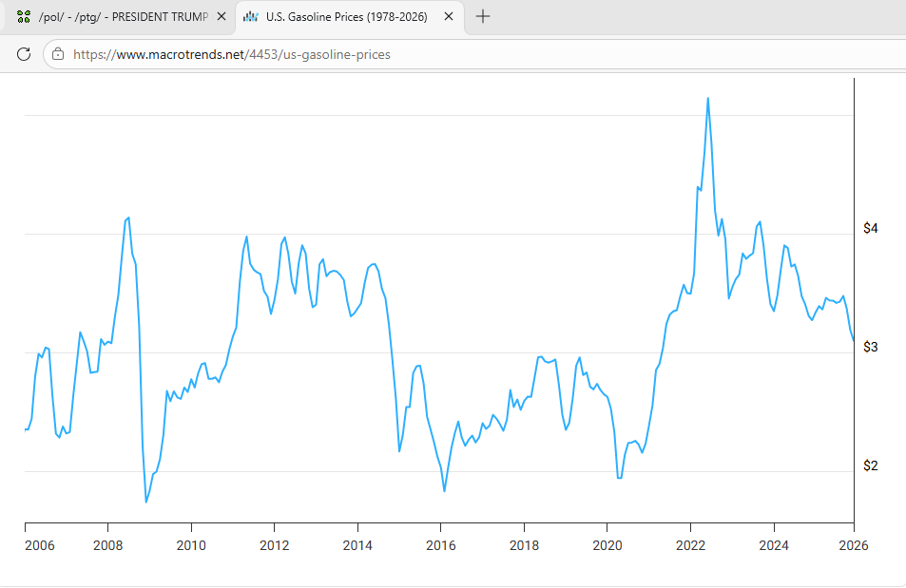Click the 2026 x-axis label
906x588 pixels.
point(854,545)
